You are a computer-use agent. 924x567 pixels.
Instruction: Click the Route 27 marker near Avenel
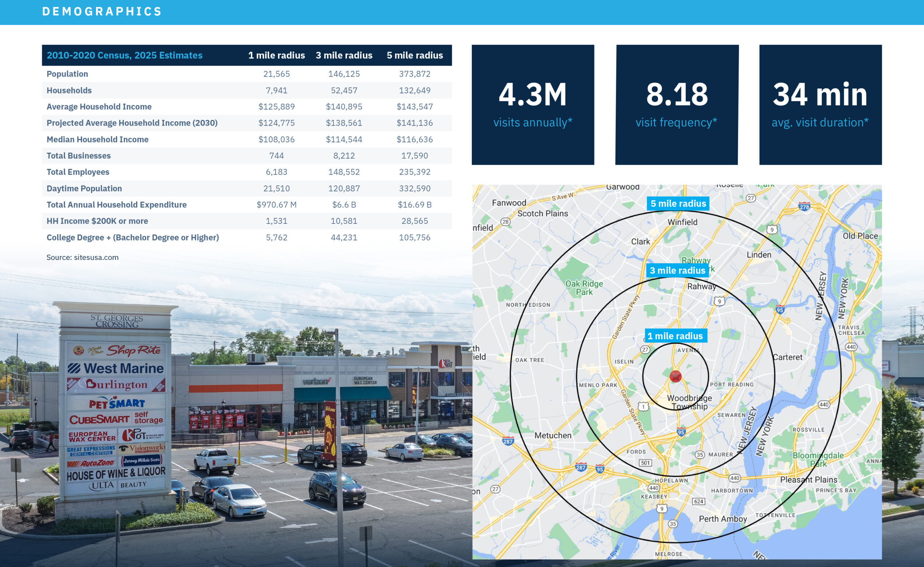(x=645, y=349)
